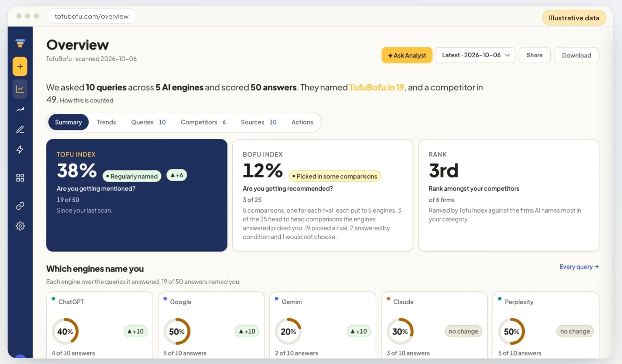Screen dimensions: 622x364
Task: Open the grid dashboard icon in the sidebar
Action: point(20,178)
